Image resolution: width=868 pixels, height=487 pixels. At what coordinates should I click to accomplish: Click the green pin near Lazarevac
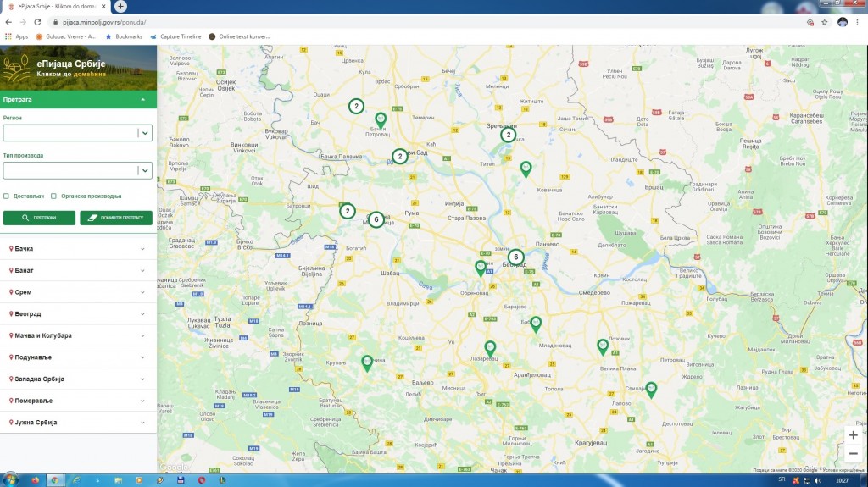click(490, 349)
